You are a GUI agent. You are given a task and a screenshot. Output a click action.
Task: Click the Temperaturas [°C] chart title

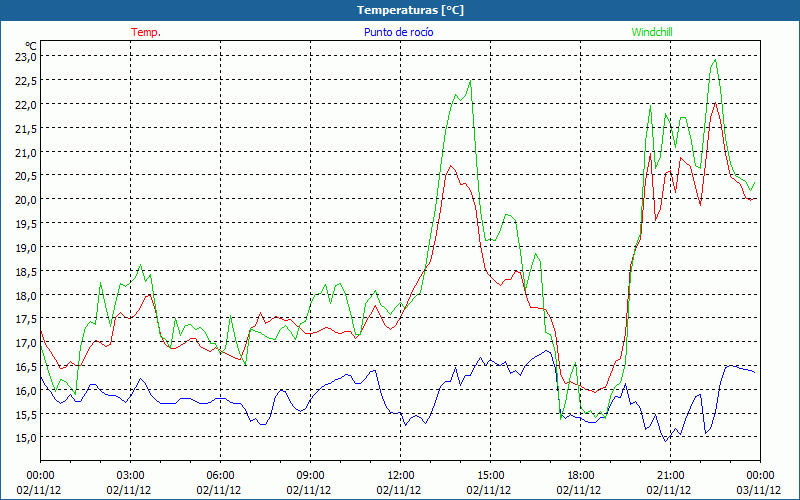pyautogui.click(x=410, y=10)
